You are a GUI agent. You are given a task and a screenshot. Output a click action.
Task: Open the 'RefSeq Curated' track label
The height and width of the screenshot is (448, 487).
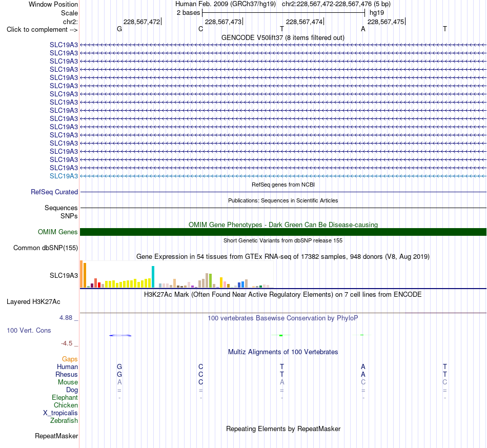(54, 192)
